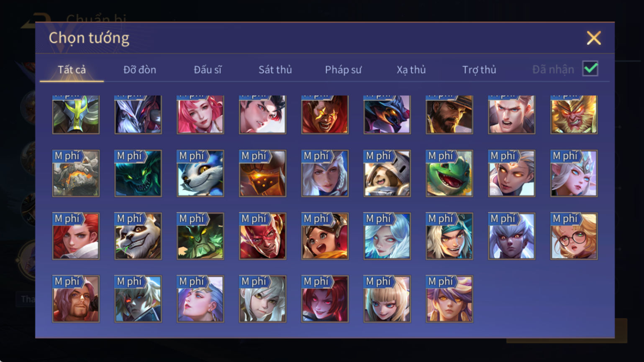Viewport: 644px width, 362px height.
Task: Choose the stone lava golem hero
Action: [76, 173]
